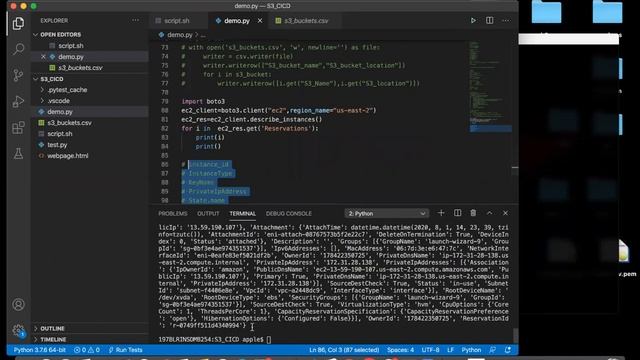Image resolution: width=640 pixels, height=360 pixels.
Task: Click Python 3.7.6 64-bit interpreter selector
Action: 40,350
